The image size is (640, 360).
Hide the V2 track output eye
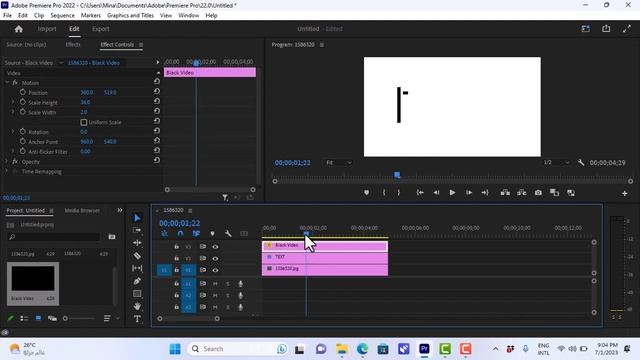[x=215, y=258]
